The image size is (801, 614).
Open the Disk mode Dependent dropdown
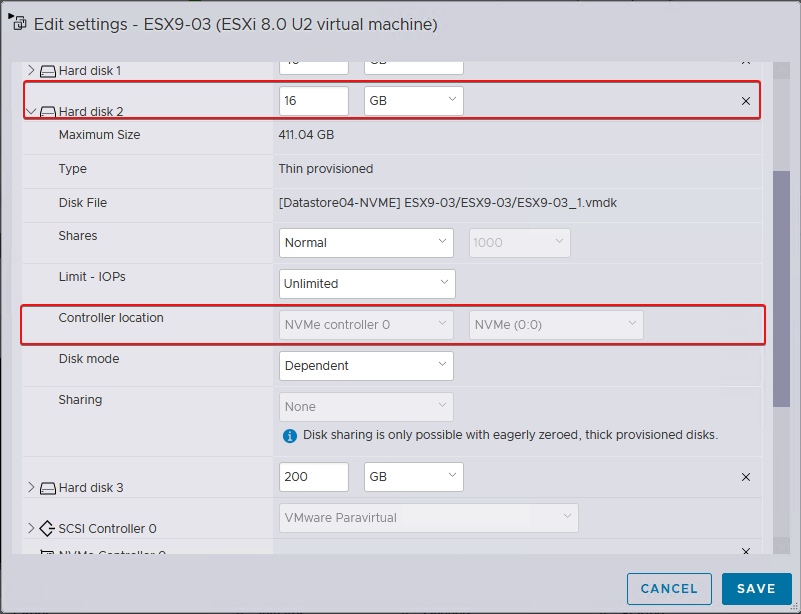coord(365,366)
